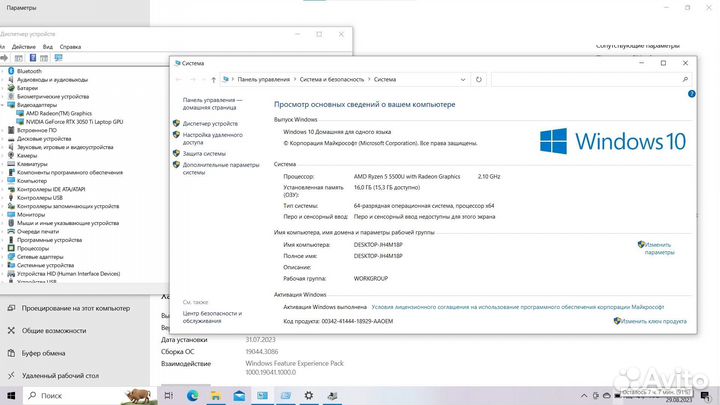Expand Звуковые, игровые и видеоустройства node

2,147
